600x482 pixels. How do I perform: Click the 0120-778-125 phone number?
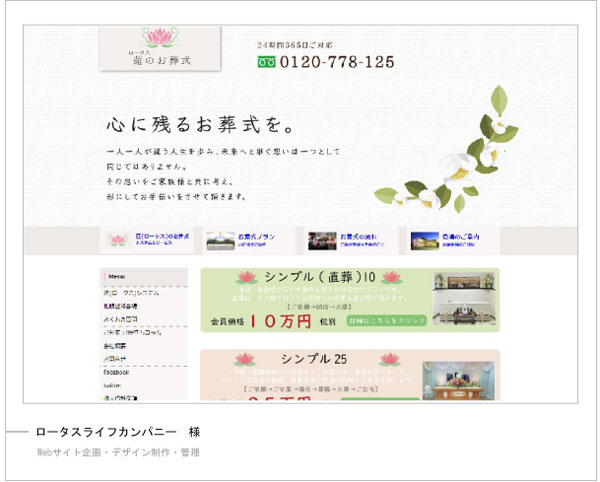click(336, 62)
